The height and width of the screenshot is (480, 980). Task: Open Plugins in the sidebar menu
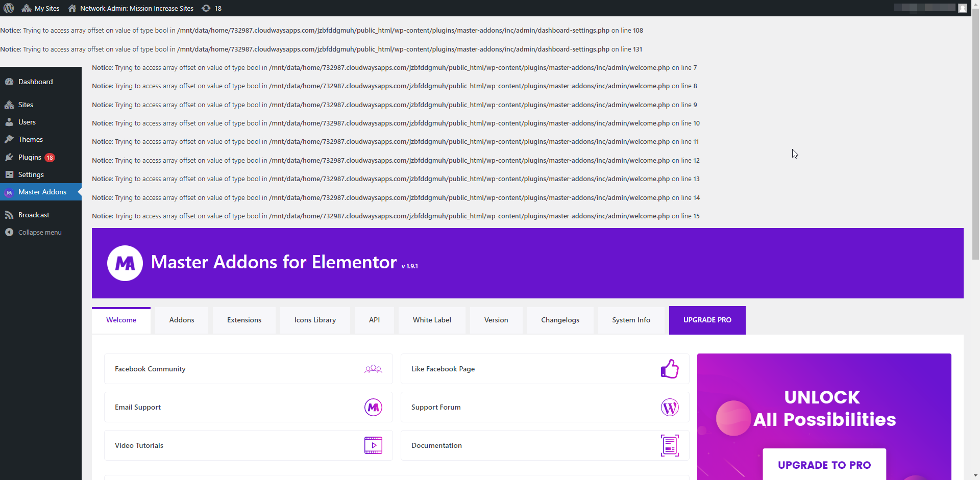(30, 157)
